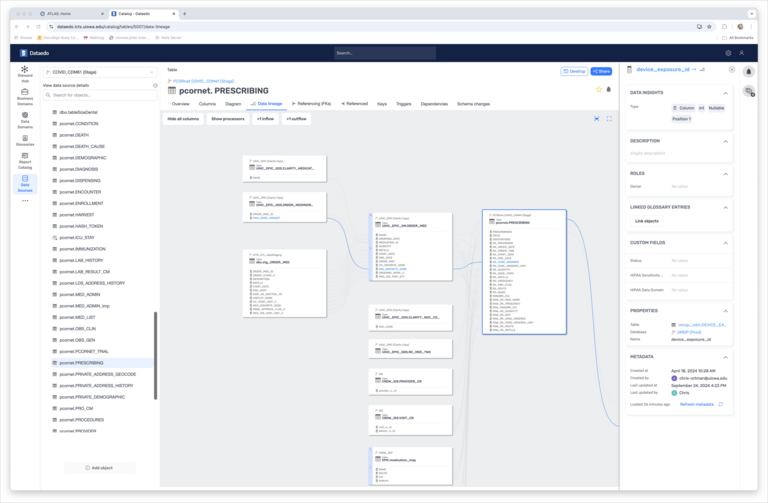Collapse the Linked Glossary Entries section
768x503 pixels.
coord(725,208)
